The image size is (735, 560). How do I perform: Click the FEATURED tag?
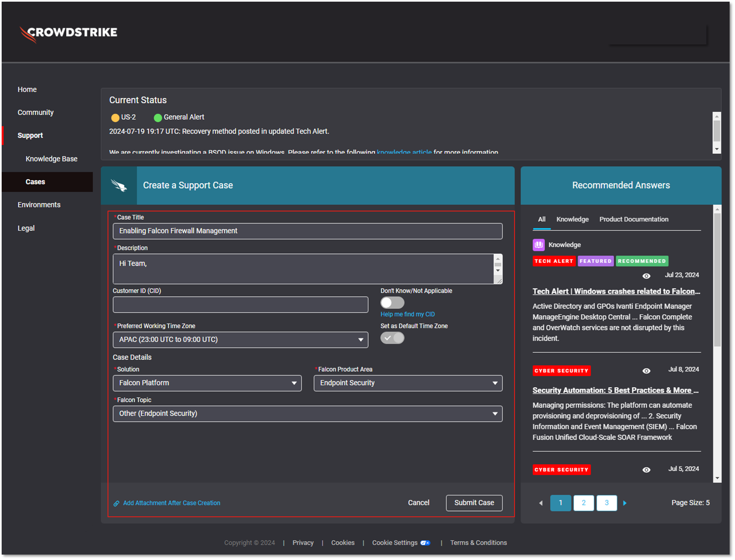pyautogui.click(x=595, y=261)
